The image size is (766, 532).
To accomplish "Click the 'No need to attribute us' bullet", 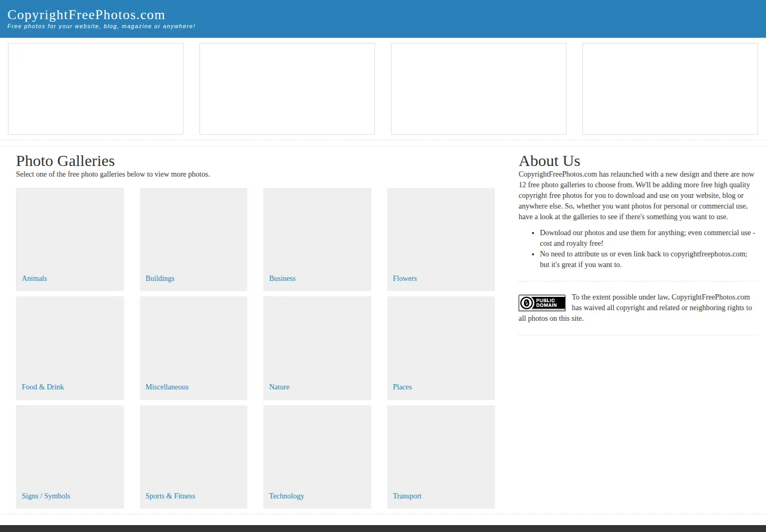I will pos(644,259).
